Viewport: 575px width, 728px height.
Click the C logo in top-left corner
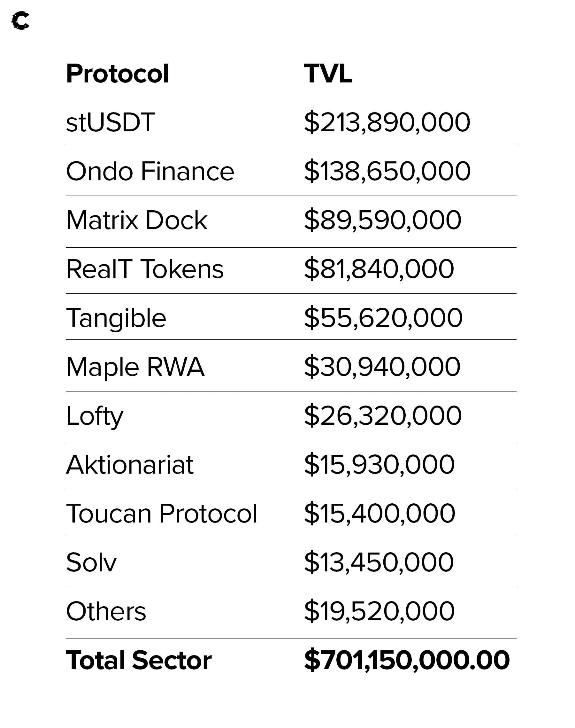click(20, 21)
